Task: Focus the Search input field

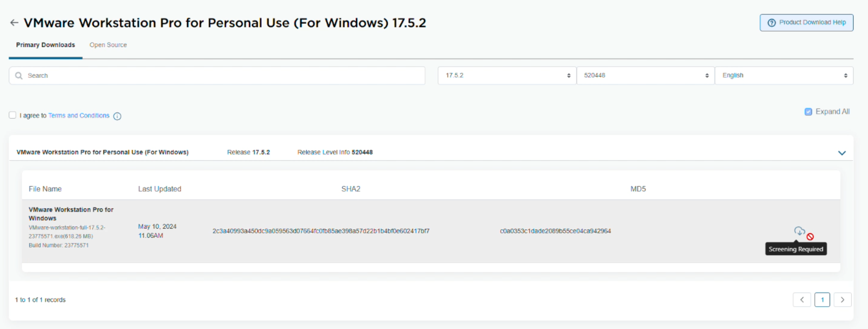Action: click(x=217, y=75)
